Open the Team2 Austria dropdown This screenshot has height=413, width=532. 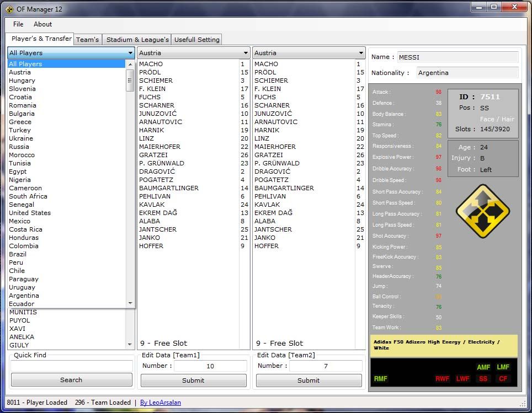[x=361, y=53]
